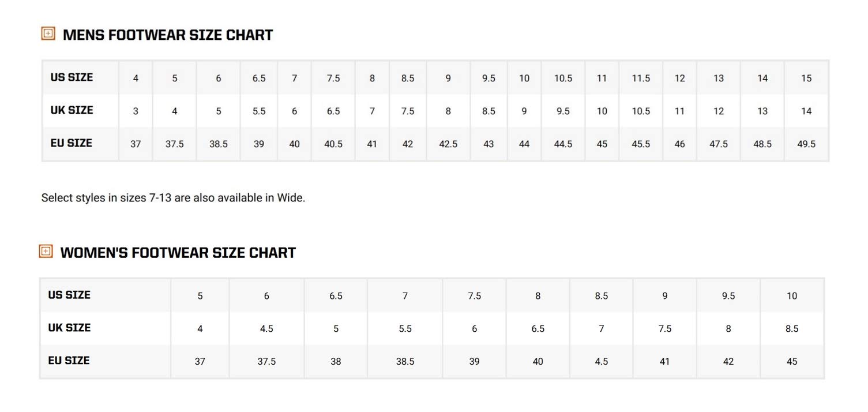The height and width of the screenshot is (412, 868).
Task: Click the Mens Footwear Size Chart heading
Action: coord(167,35)
